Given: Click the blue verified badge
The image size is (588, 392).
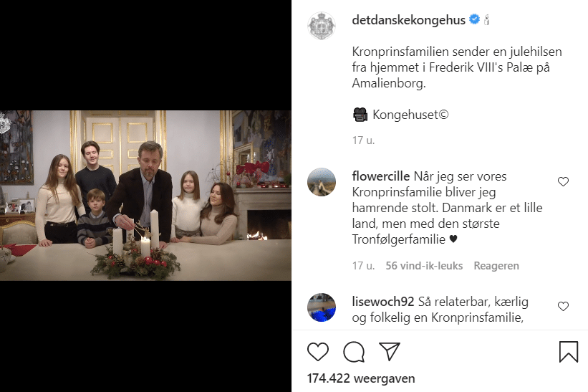Looking at the screenshot, I should [x=474, y=20].
